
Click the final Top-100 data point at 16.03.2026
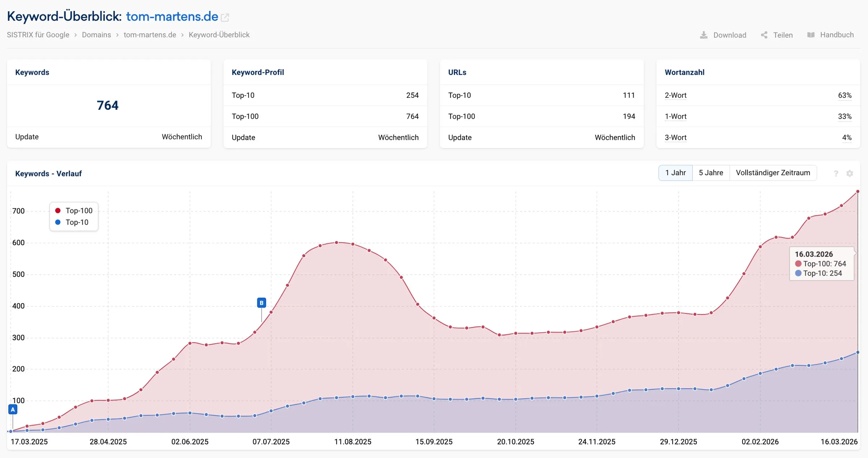tap(858, 192)
